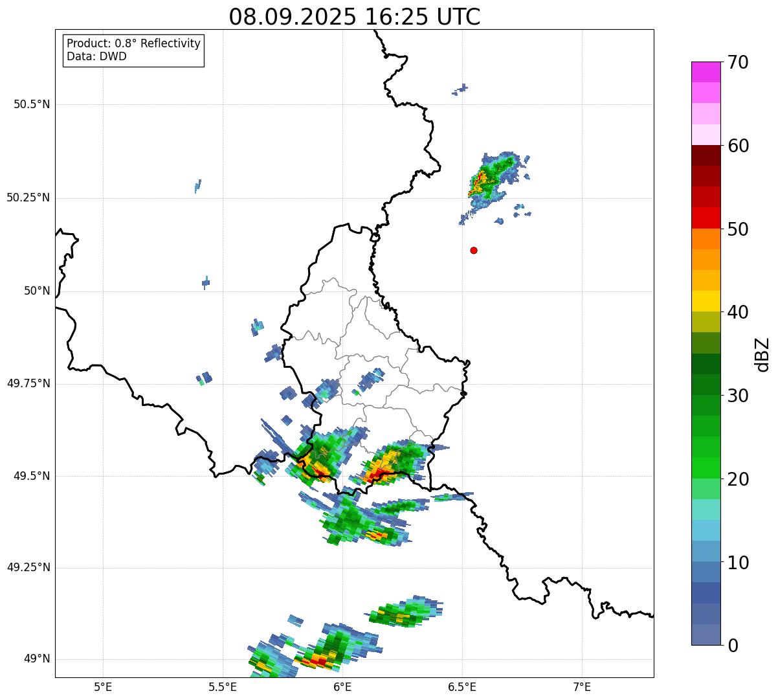Click the 5°E longitude label

click(x=103, y=687)
